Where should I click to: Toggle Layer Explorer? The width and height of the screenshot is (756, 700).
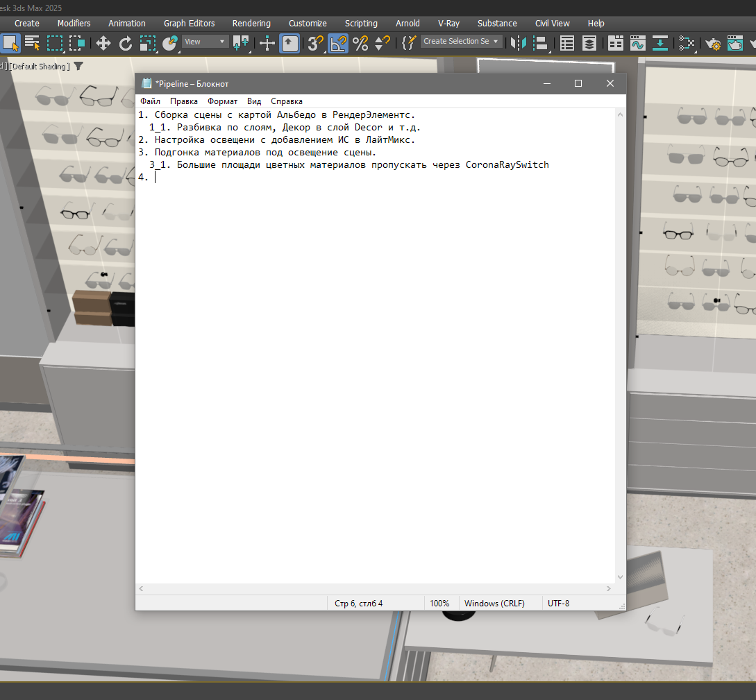589,43
